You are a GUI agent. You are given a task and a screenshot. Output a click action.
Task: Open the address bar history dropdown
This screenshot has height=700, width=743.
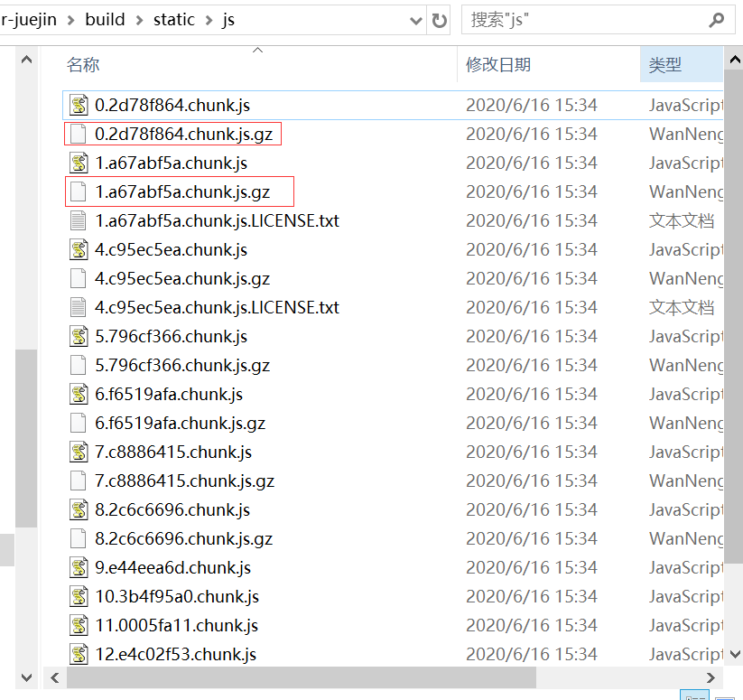(414, 18)
